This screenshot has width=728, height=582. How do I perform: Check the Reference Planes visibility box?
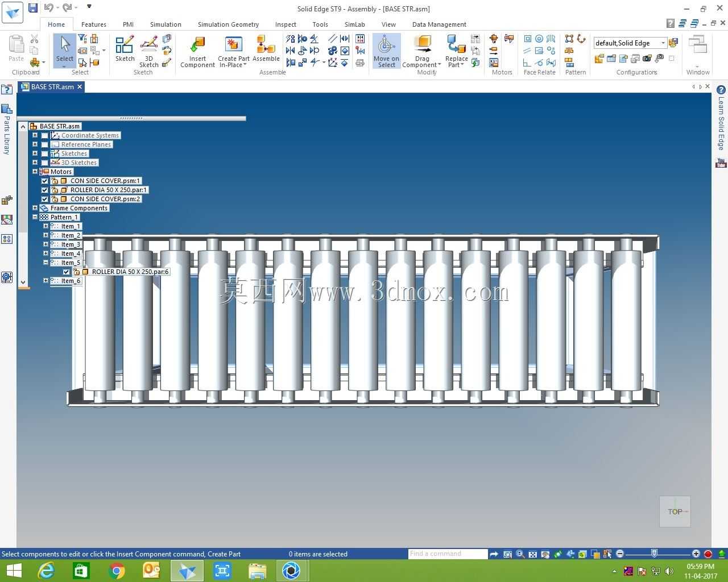pos(45,144)
